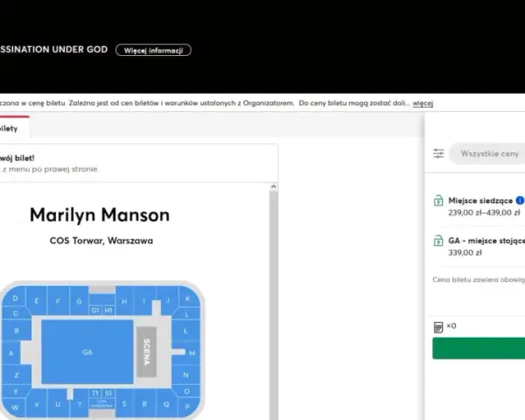The height and width of the screenshot is (420, 525).
Task: Choose section B on the seat map
Action: [x=17, y=331]
